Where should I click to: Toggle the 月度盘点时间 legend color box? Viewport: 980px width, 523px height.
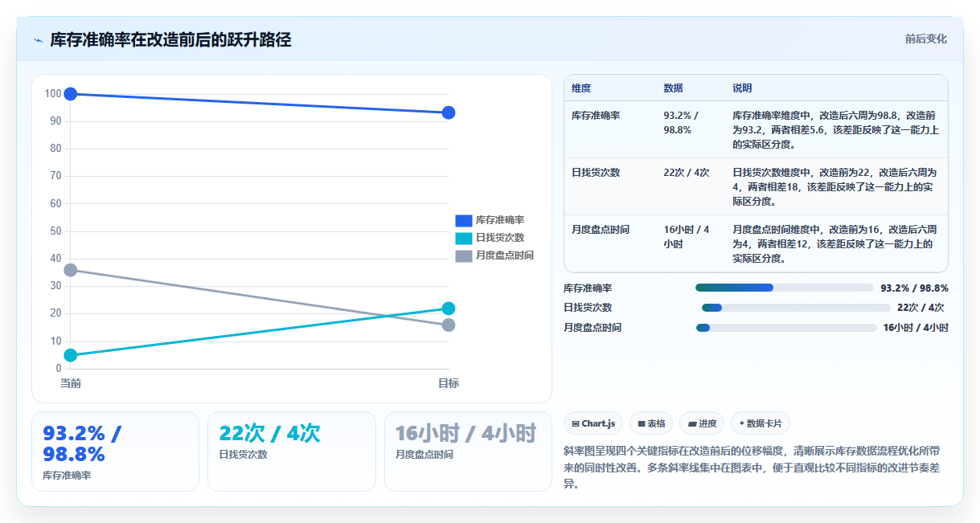point(463,255)
